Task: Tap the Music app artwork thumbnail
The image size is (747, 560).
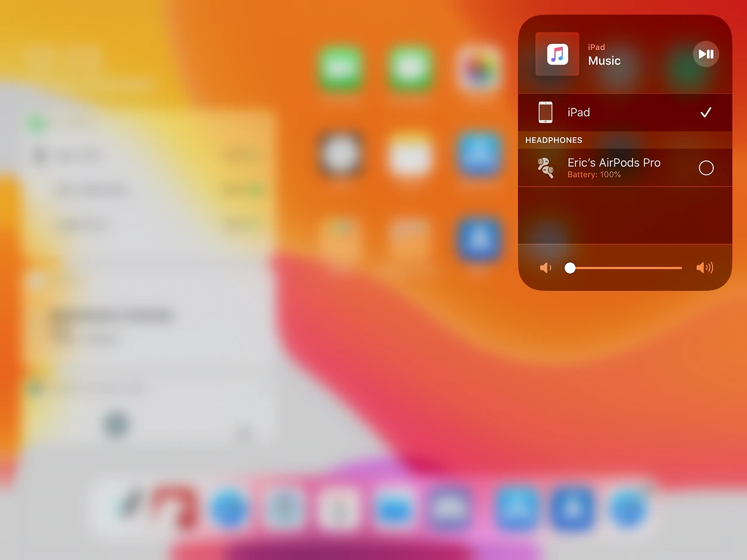Action: 557,54
